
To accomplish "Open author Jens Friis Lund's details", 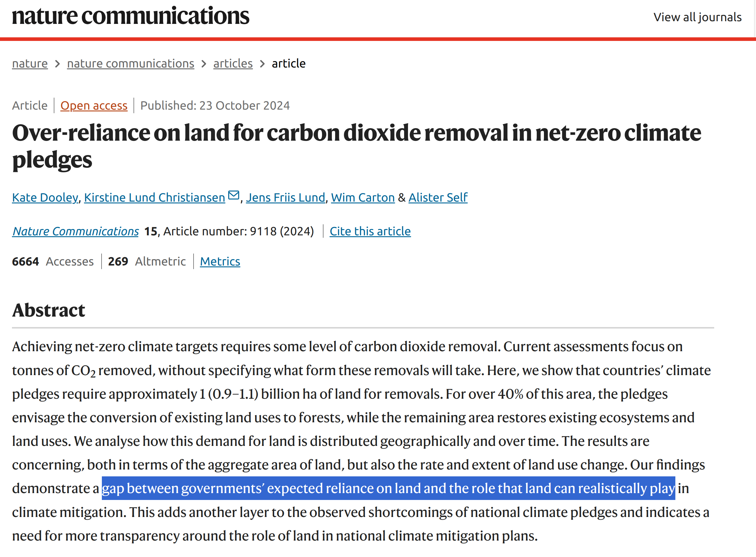I will (285, 197).
